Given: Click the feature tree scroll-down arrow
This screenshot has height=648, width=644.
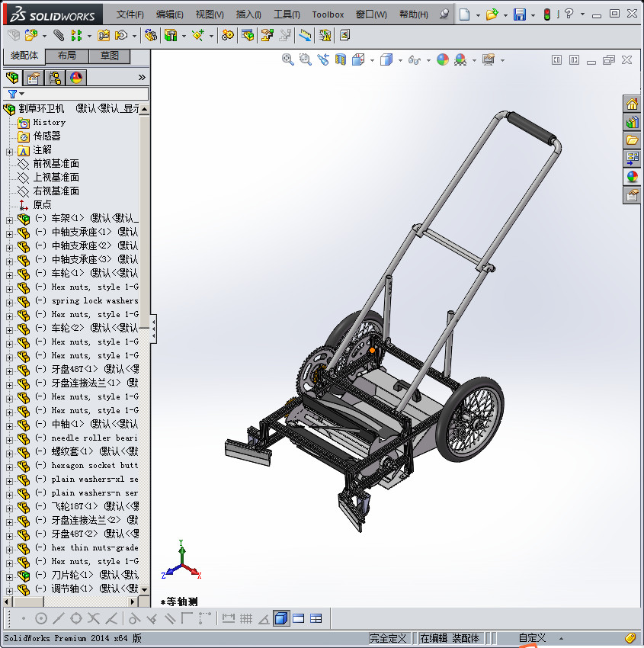Looking at the screenshot, I should [x=144, y=590].
